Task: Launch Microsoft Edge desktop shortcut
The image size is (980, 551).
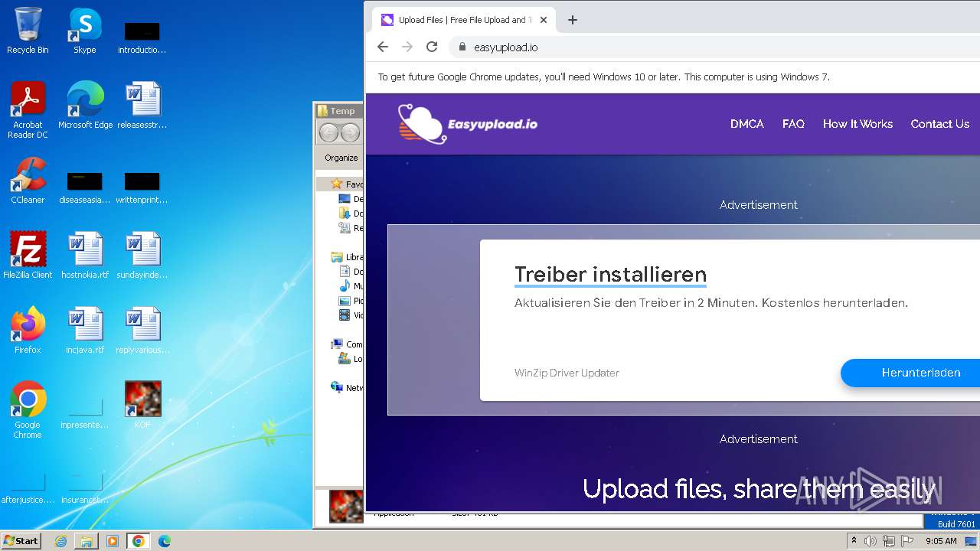Action: pos(85,106)
